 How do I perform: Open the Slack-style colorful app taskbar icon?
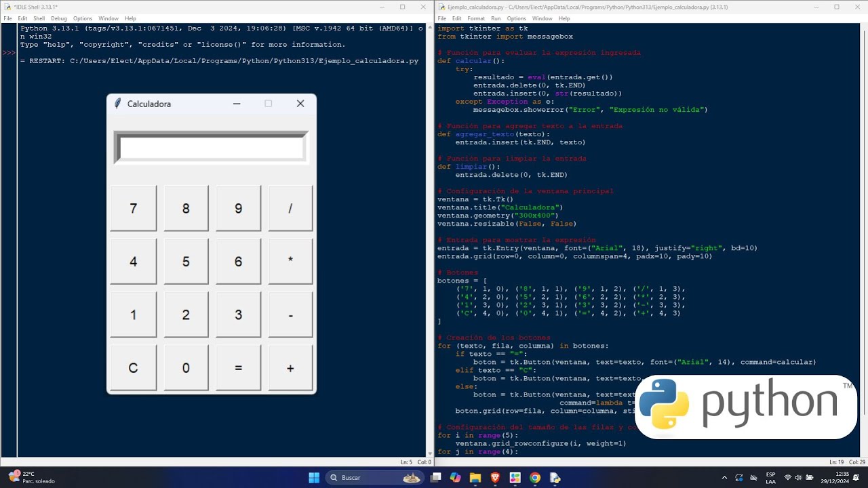point(515,478)
